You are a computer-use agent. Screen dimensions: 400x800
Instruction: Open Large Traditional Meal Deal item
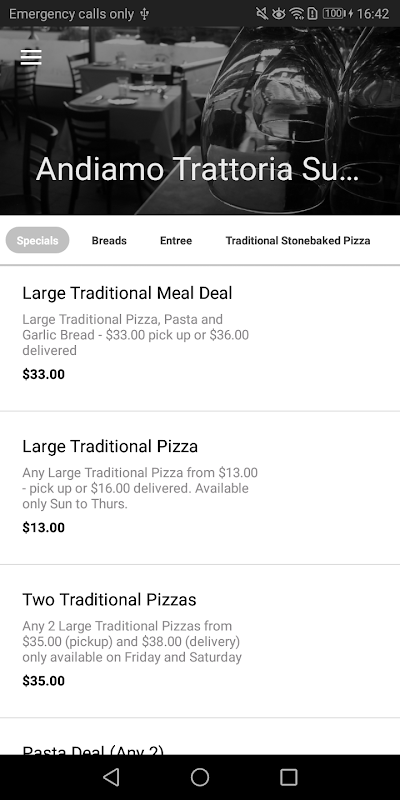coord(200,337)
